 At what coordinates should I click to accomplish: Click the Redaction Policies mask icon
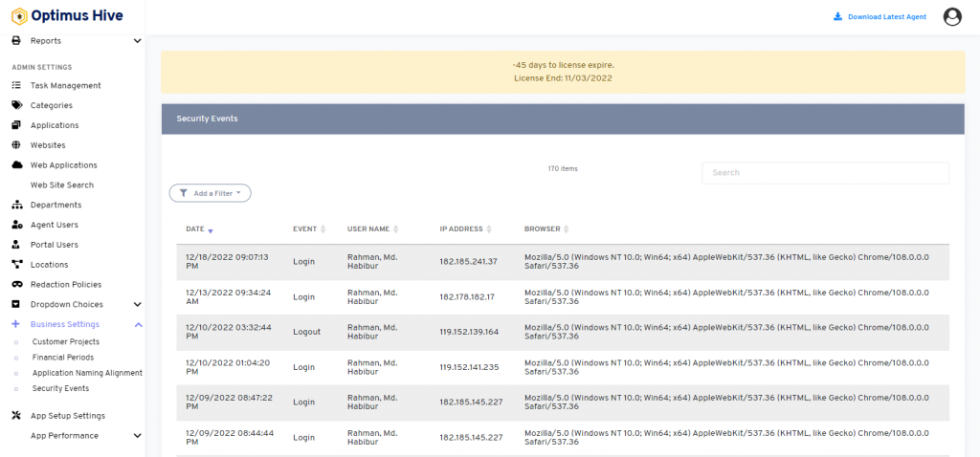[x=17, y=285]
